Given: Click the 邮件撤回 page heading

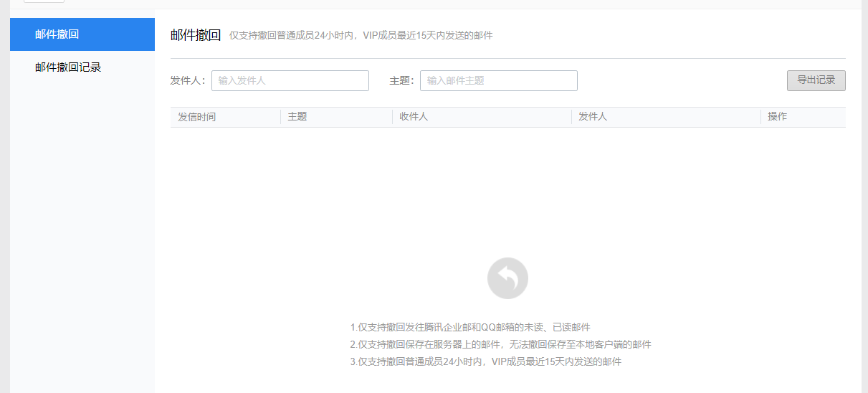Looking at the screenshot, I should (196, 35).
